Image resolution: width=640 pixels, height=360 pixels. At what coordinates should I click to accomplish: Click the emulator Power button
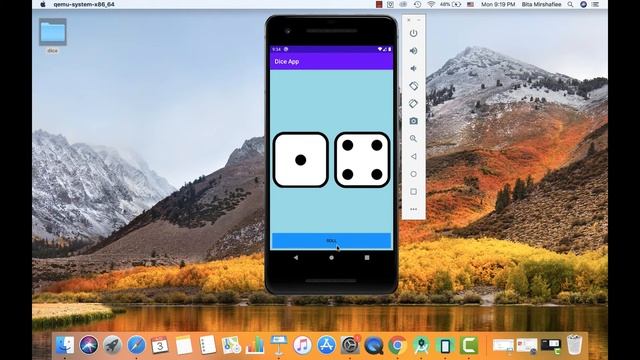point(413,33)
